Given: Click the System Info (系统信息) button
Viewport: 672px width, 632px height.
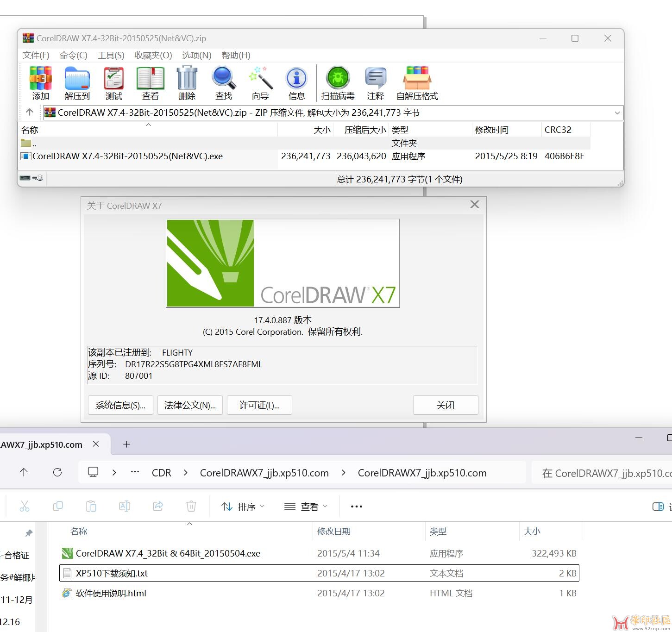Looking at the screenshot, I should 120,405.
